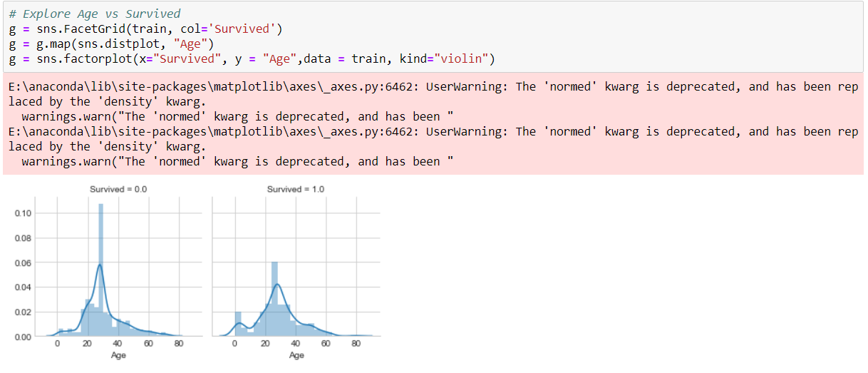Click the 0.02 y-axis tick label
Image resolution: width=868 pixels, height=373 pixels.
(x=22, y=312)
